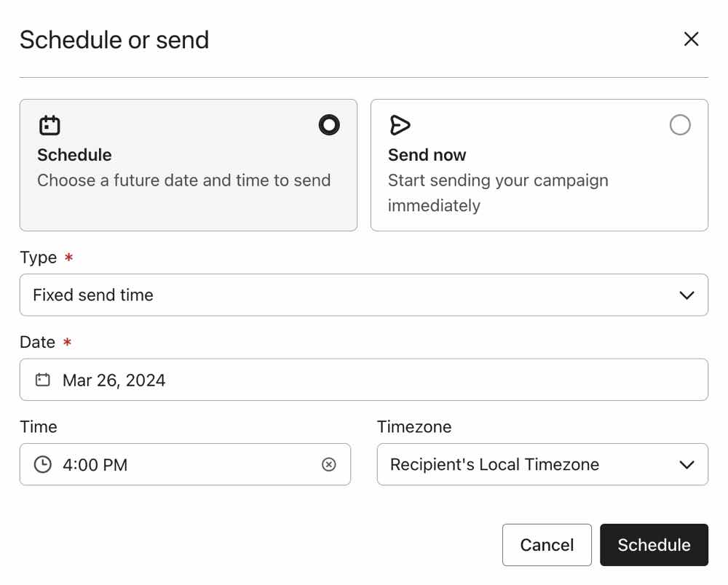Open the Fixed send time dropdown
Image resolution: width=728 pixels, height=585 pixels.
(x=364, y=295)
